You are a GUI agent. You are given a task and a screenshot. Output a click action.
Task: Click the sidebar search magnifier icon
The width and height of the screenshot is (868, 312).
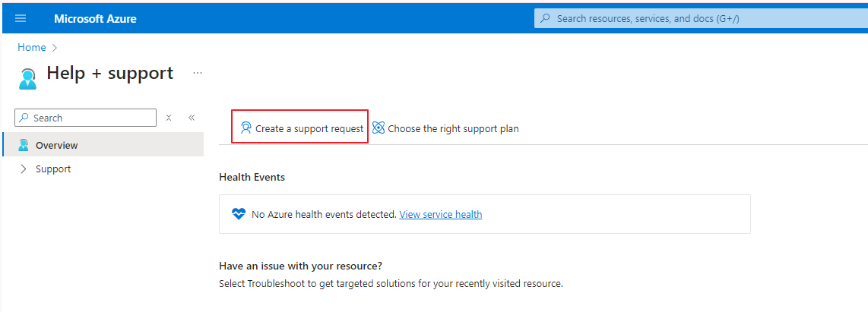pyautogui.click(x=24, y=118)
